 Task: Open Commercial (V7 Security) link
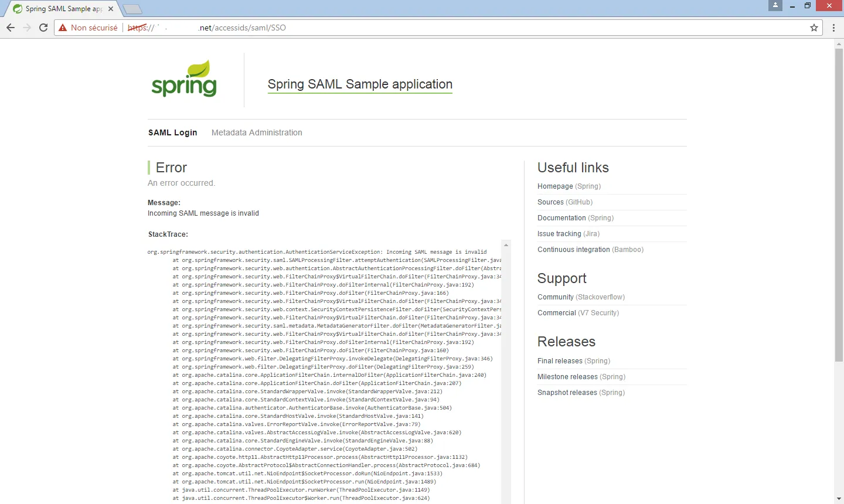pos(578,313)
